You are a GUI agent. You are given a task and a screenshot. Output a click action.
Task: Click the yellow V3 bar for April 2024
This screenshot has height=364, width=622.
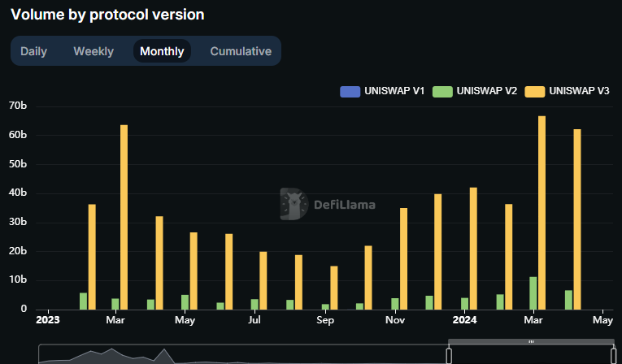point(577,219)
